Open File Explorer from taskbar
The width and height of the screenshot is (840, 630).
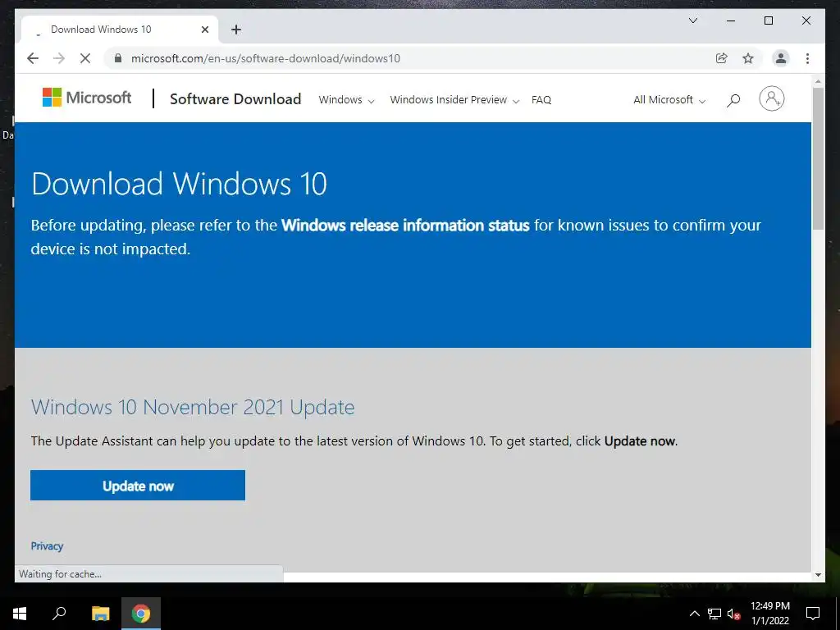tap(100, 614)
